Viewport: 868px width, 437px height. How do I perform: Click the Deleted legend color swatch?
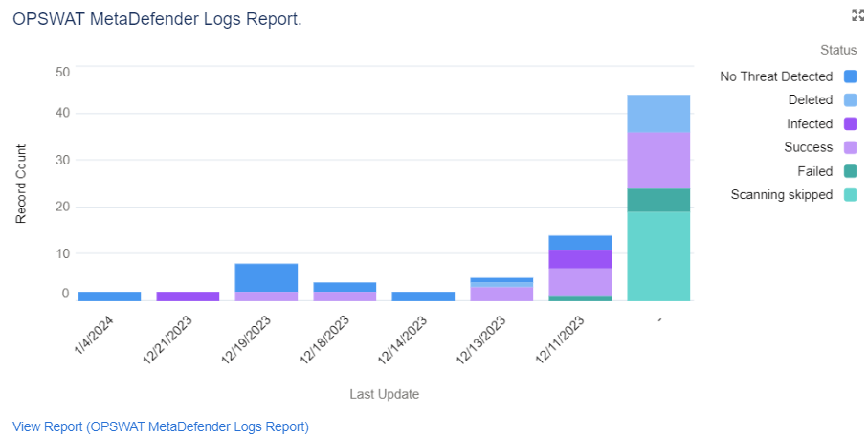coord(850,100)
